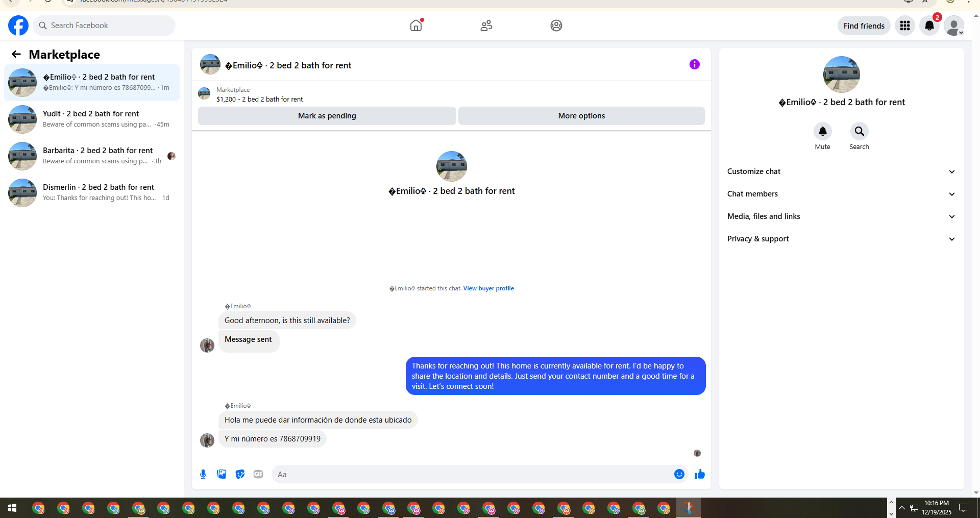The height and width of the screenshot is (518, 980).
Task: Open the Groups icon in top navigation
Action: (x=556, y=26)
